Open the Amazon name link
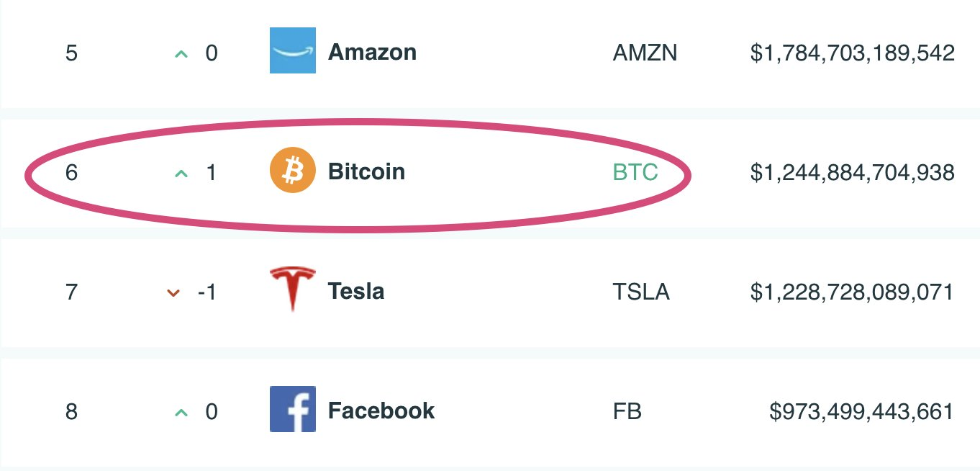Viewport: 980px width, 471px height. click(372, 52)
